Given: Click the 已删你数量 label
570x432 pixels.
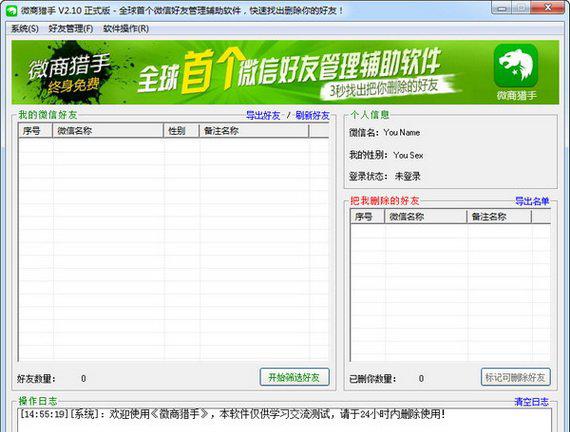Looking at the screenshot, I should coord(373,379).
